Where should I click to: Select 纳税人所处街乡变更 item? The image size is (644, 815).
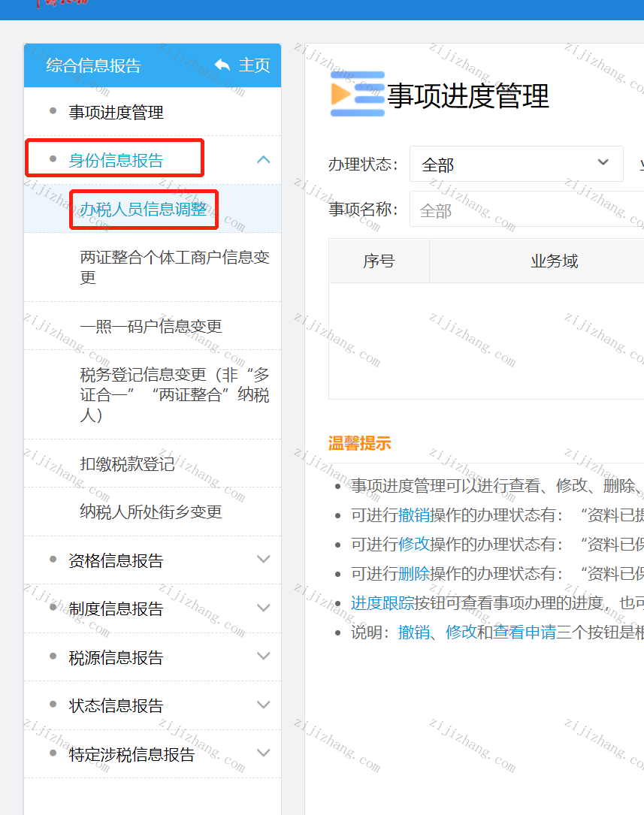coord(151,512)
